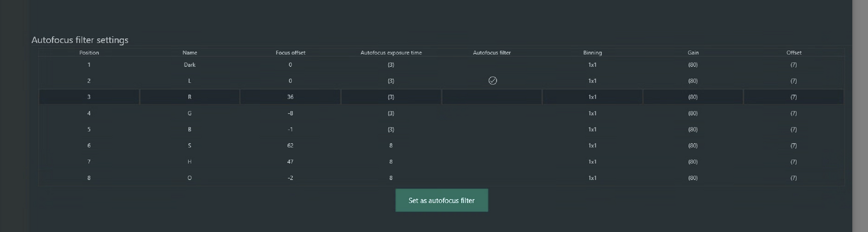The height and width of the screenshot is (232, 868).
Task: Click focus offset 62 for filter S
Action: click(290, 145)
